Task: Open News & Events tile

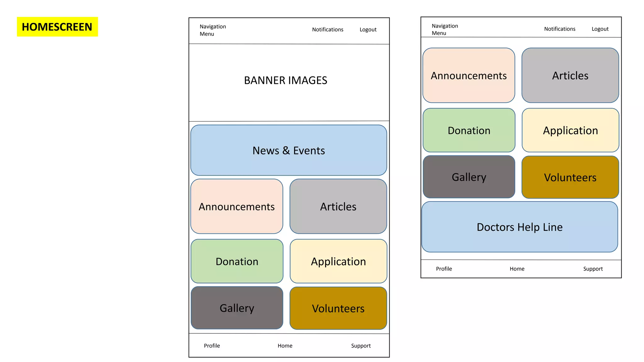Action: coord(289,151)
